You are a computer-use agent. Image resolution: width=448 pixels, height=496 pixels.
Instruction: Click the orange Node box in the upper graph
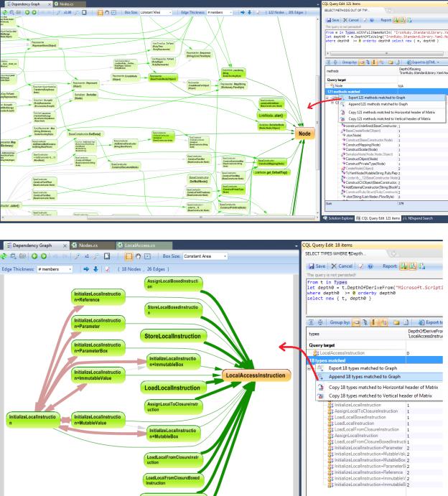click(304, 134)
